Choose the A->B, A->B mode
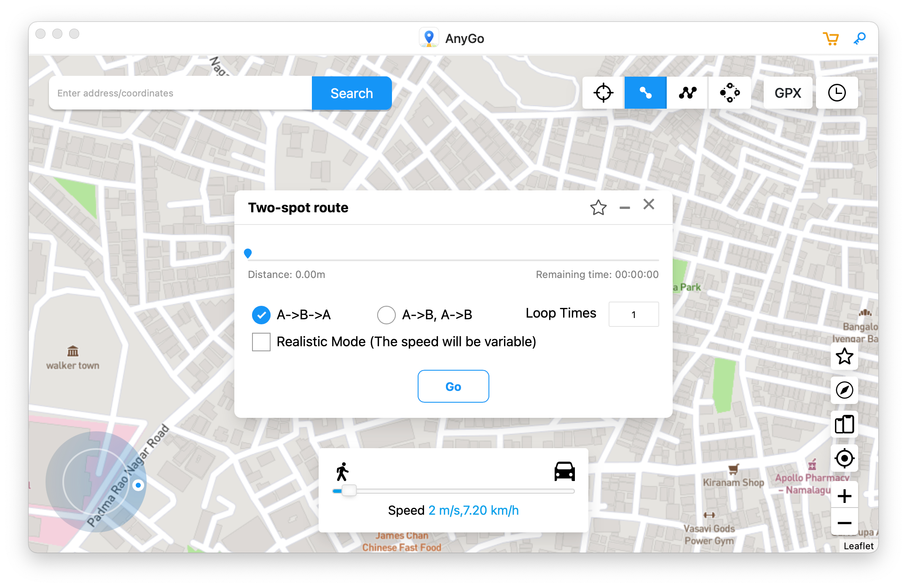 pos(386,315)
